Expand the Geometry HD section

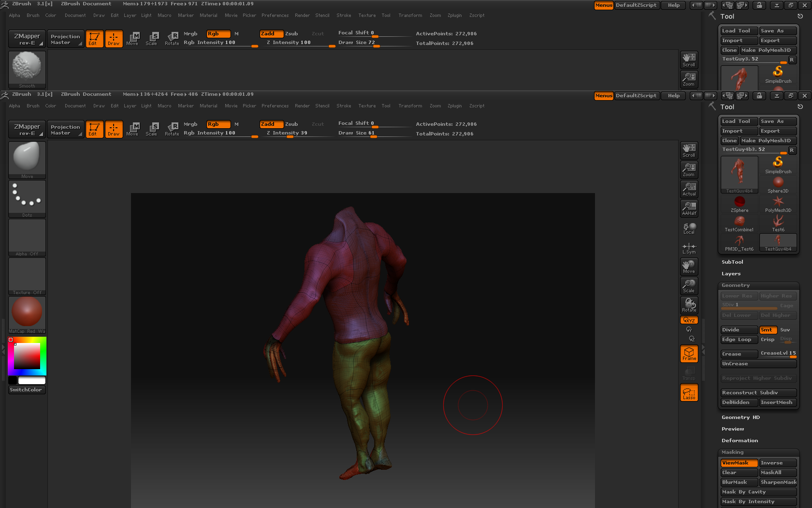(x=740, y=418)
